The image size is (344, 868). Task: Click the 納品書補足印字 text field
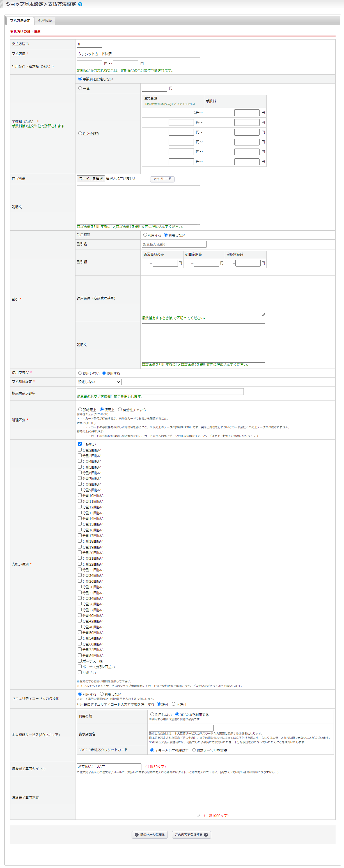[x=160, y=391]
